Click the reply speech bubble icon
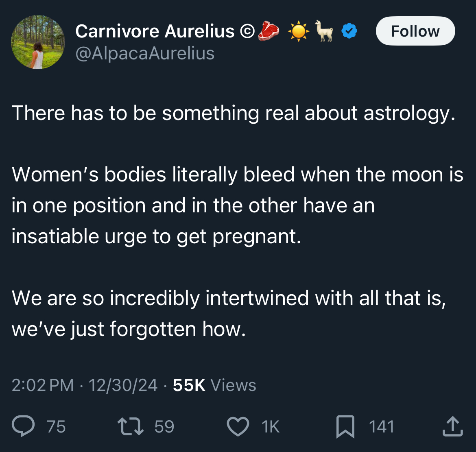The width and height of the screenshot is (476, 452). coord(23,426)
